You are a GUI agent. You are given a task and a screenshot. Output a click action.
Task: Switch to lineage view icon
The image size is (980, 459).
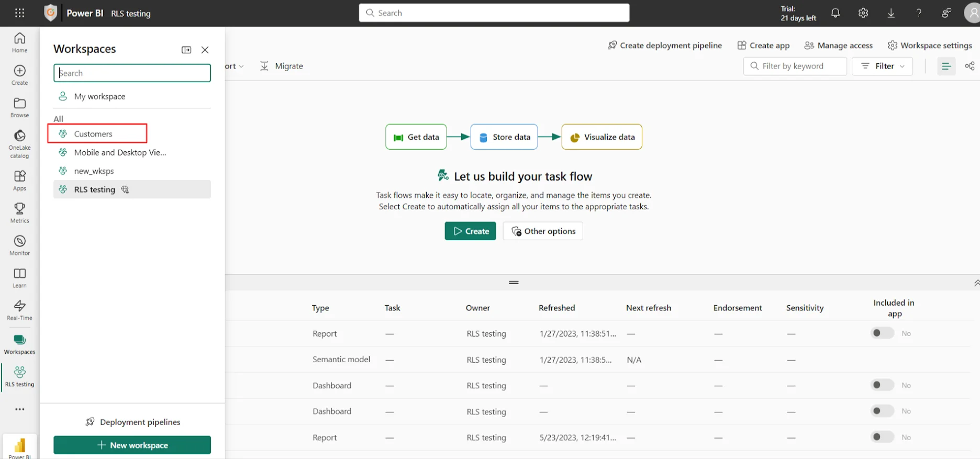pos(970,66)
